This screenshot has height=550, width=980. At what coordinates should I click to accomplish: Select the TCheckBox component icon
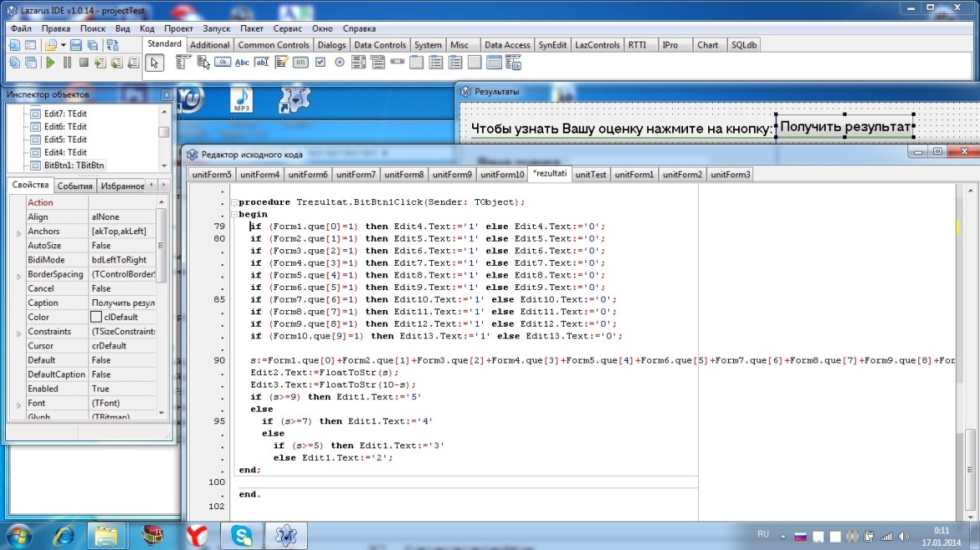[x=320, y=62]
